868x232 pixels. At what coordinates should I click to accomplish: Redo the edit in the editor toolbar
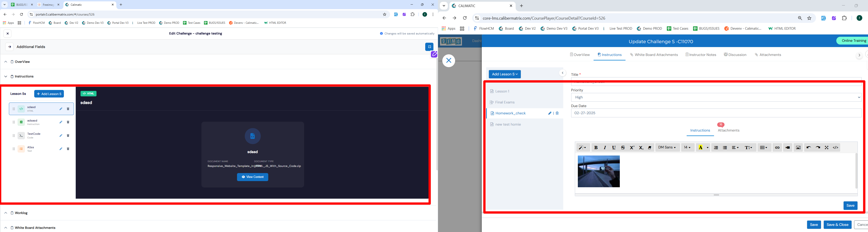[818, 148]
